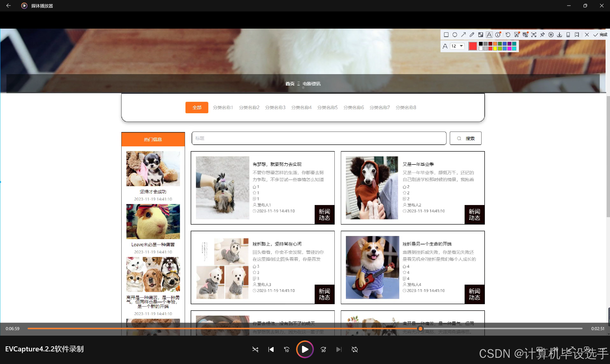
Task: Select the rectangle annotation tool
Action: 446,35
